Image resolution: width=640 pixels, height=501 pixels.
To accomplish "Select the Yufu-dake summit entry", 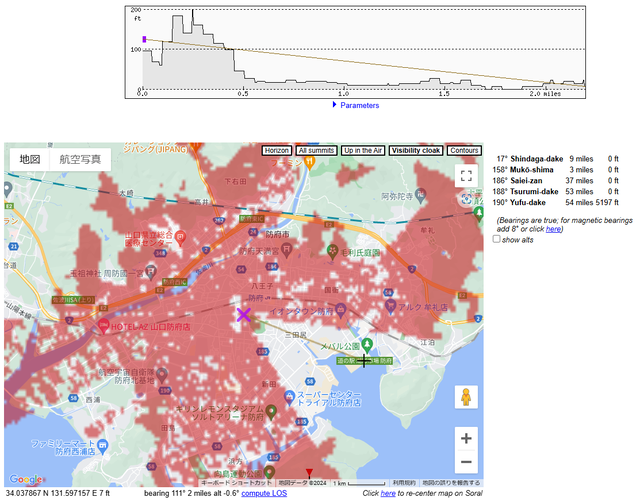I will pyautogui.click(x=557, y=203).
